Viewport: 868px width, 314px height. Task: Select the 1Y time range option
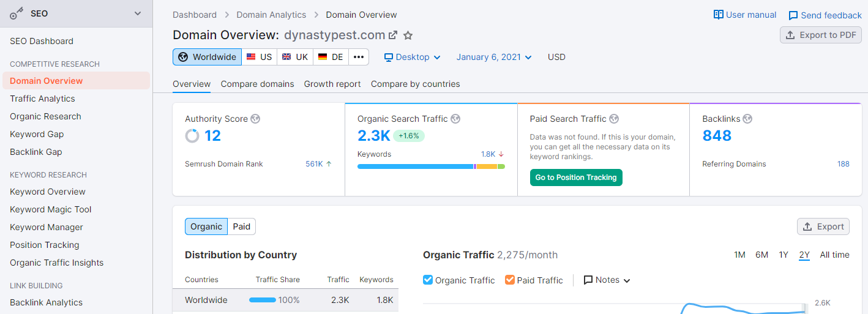(x=784, y=255)
